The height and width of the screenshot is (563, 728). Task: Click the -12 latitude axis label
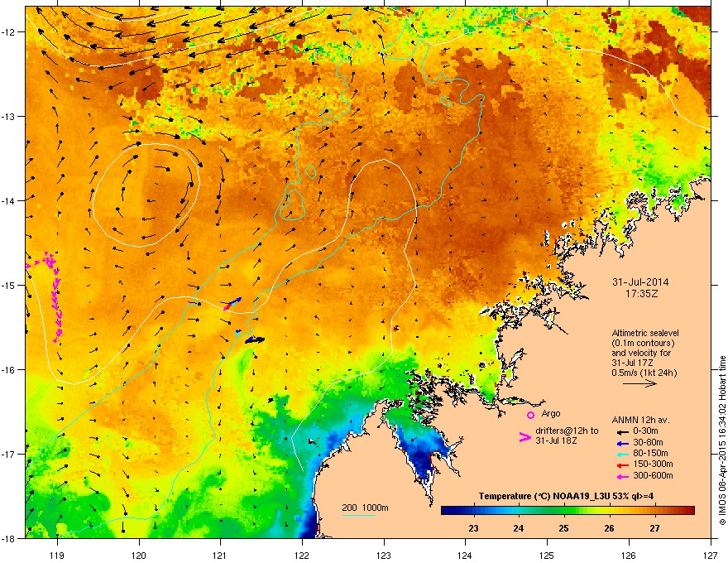click(x=8, y=32)
